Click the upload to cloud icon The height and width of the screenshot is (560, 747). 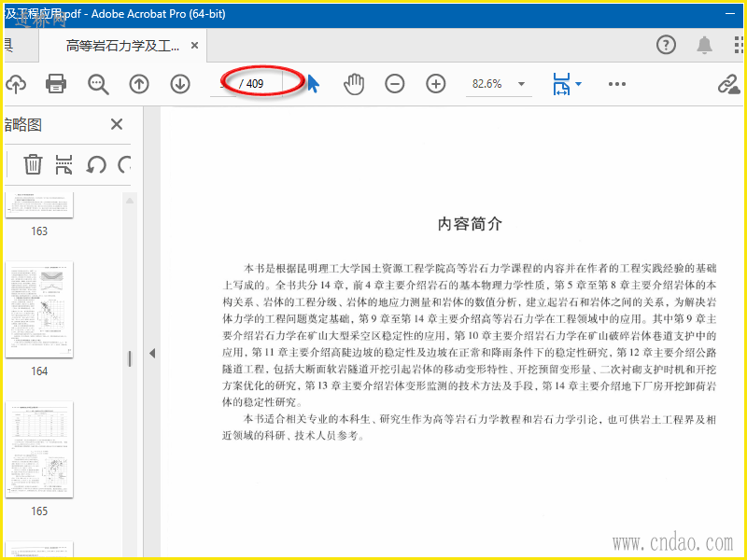[x=15, y=84]
